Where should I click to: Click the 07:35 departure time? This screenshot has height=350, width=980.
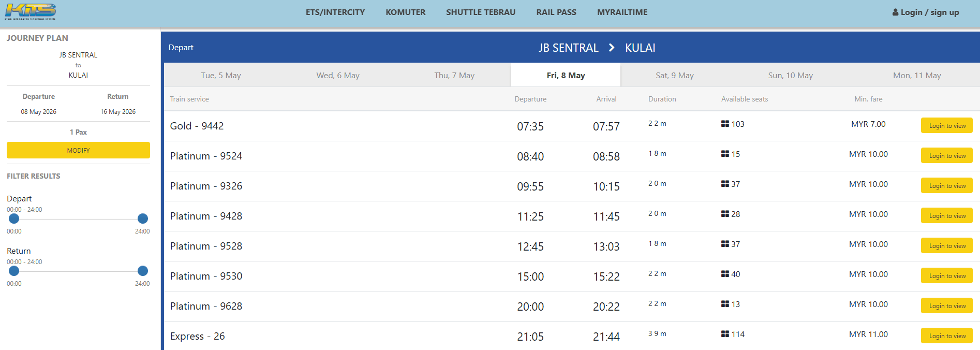(x=530, y=126)
